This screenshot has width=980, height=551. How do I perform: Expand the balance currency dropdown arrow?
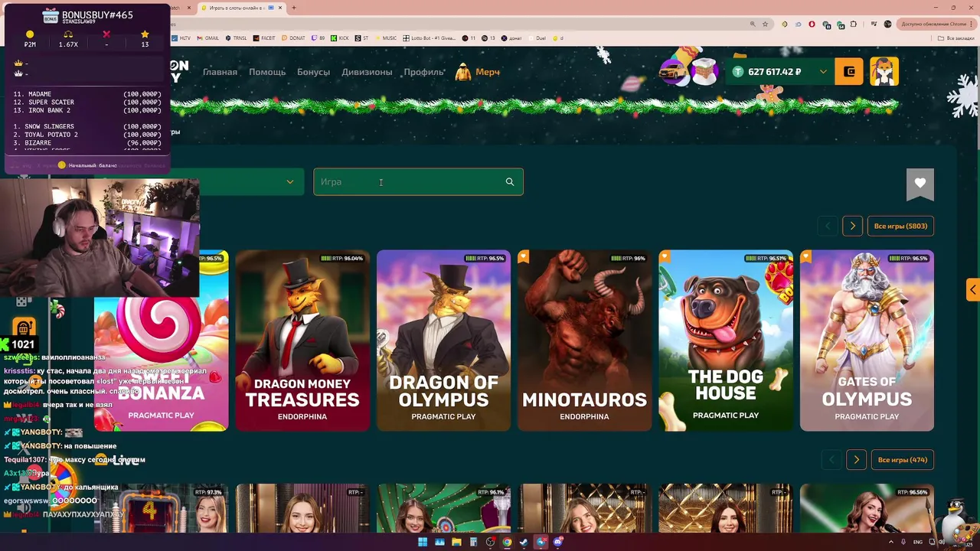click(x=823, y=72)
